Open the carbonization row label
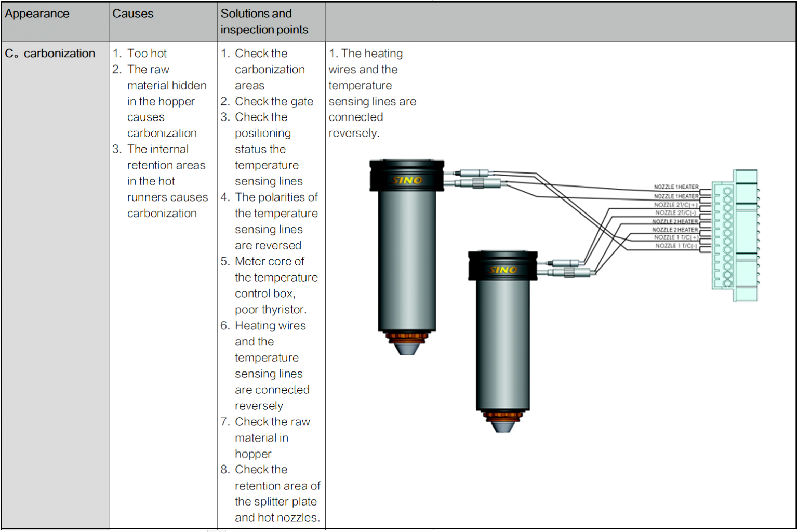 tap(50, 52)
